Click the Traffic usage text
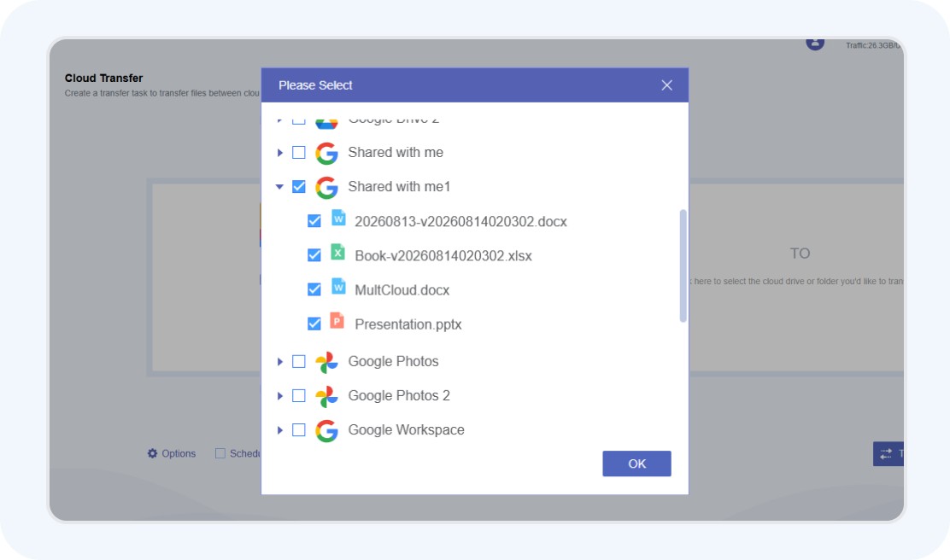The image size is (950, 560). tap(873, 45)
